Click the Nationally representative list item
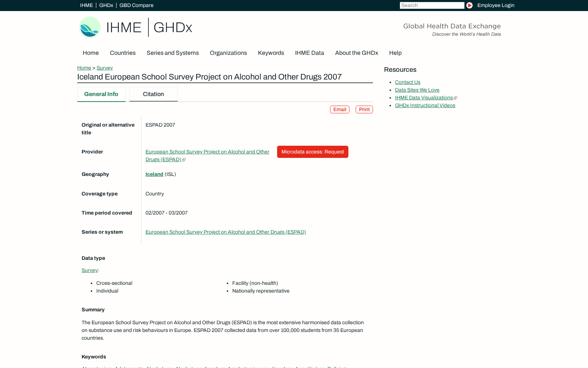This screenshot has height=368, width=588. (261, 291)
